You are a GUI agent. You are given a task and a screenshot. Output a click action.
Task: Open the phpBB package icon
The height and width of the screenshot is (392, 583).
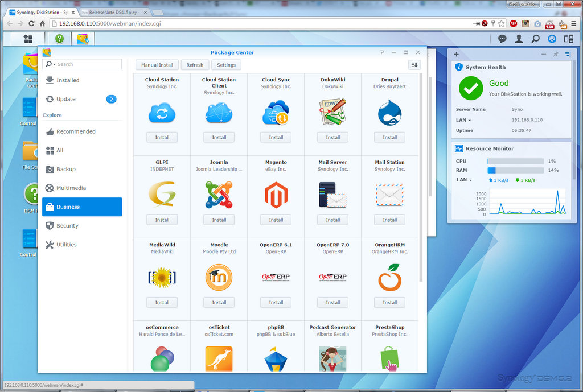[276, 359]
